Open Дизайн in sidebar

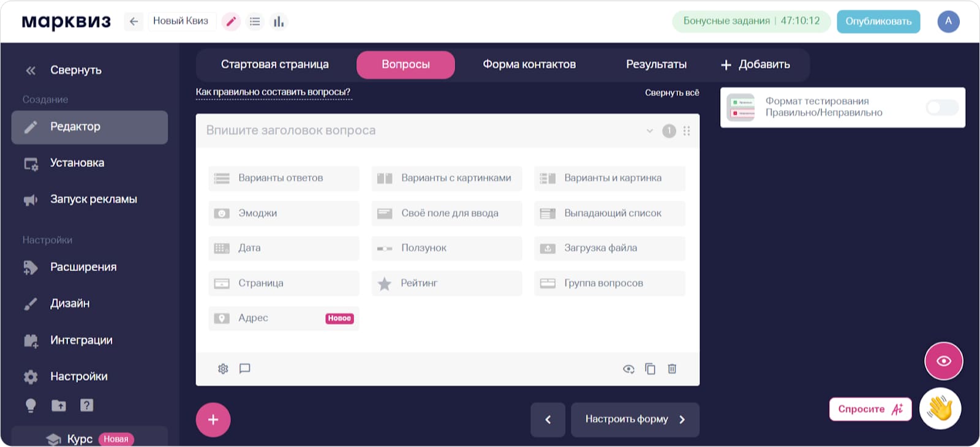point(89,304)
